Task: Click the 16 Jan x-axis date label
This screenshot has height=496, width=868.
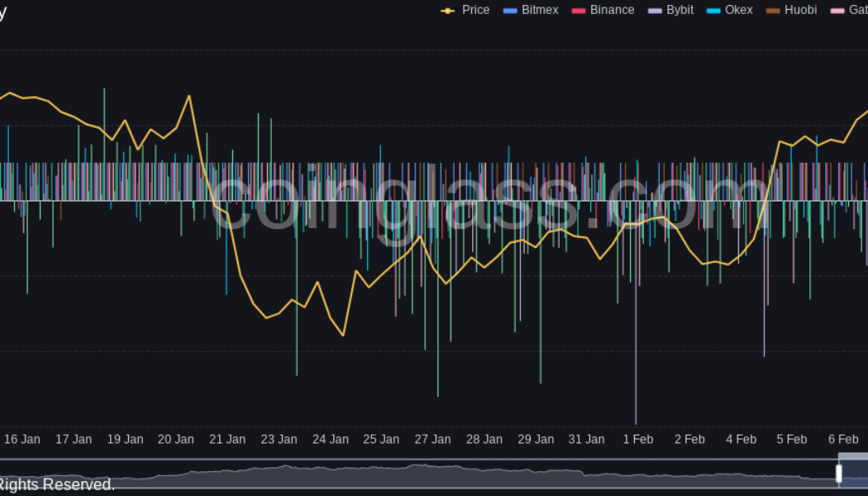Action: coord(22,439)
